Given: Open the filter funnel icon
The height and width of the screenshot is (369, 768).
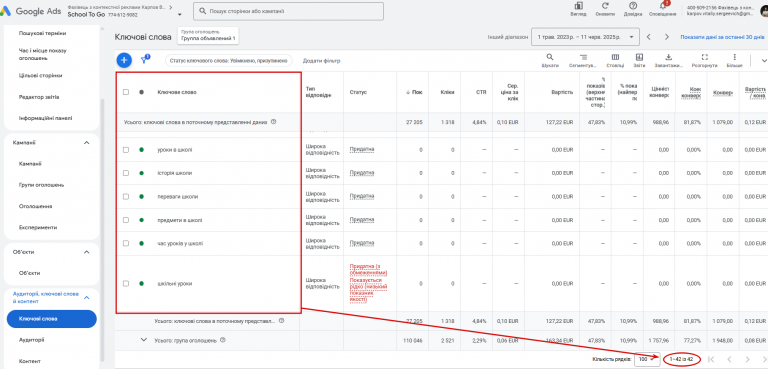Looking at the screenshot, I should [x=144, y=60].
